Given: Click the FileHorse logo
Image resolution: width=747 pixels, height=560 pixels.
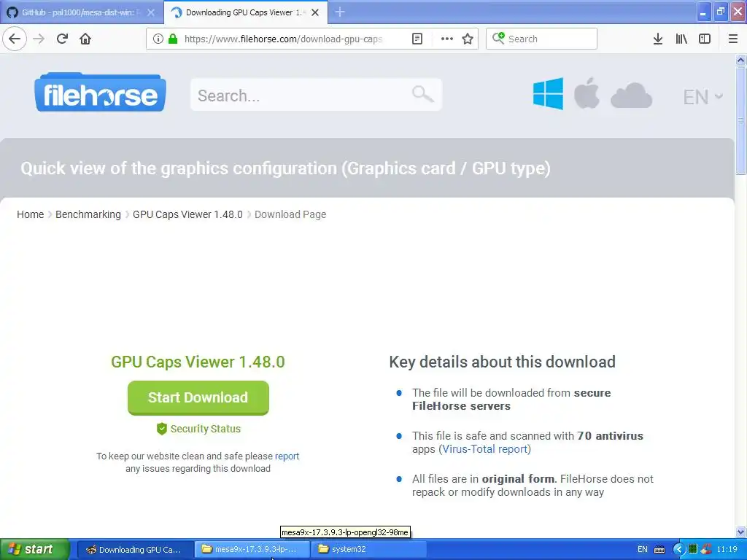Looking at the screenshot, I should point(100,93).
